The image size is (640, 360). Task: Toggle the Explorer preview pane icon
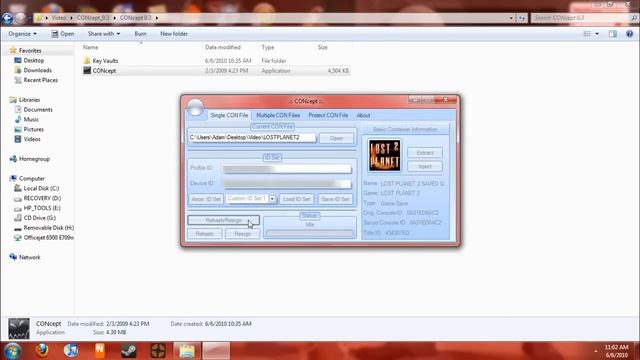613,34
